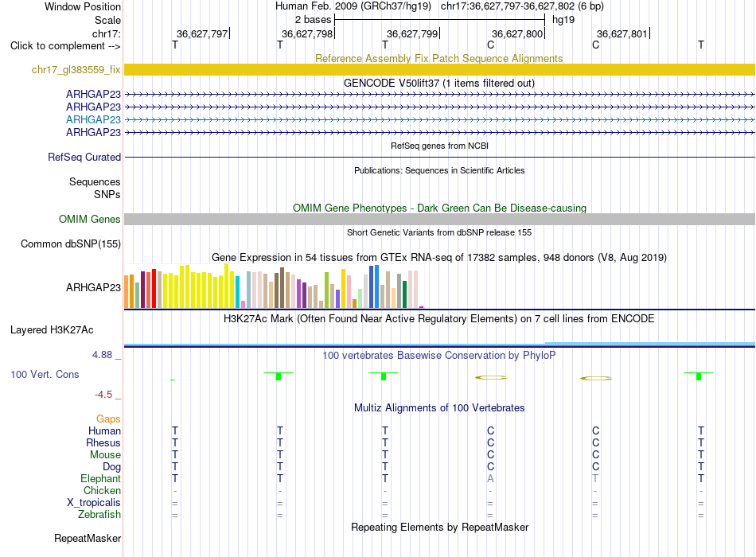Screen dimensions: 756x557
Task: Click the Dog species label
Action: [x=112, y=467]
